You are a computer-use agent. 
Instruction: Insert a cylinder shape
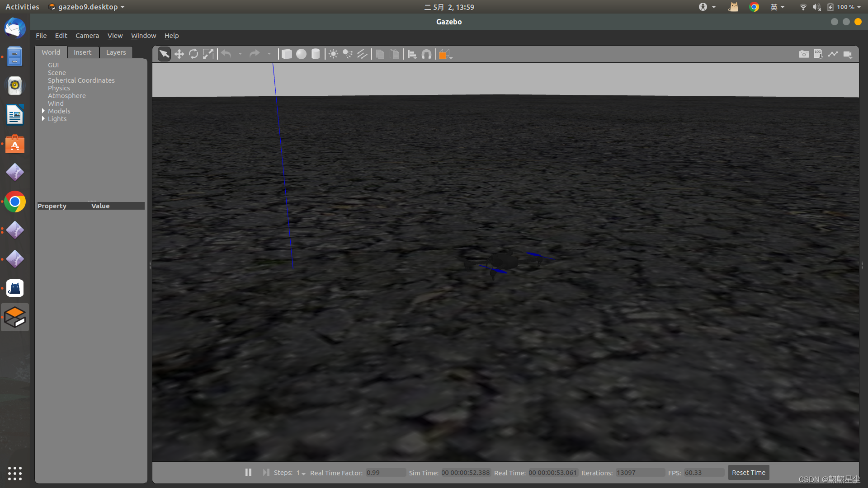(x=316, y=54)
